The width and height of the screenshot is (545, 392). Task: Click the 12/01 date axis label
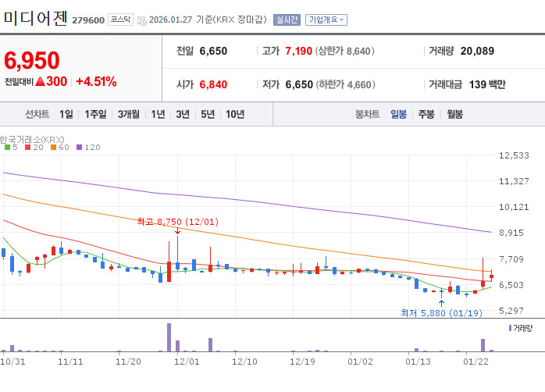187,362
